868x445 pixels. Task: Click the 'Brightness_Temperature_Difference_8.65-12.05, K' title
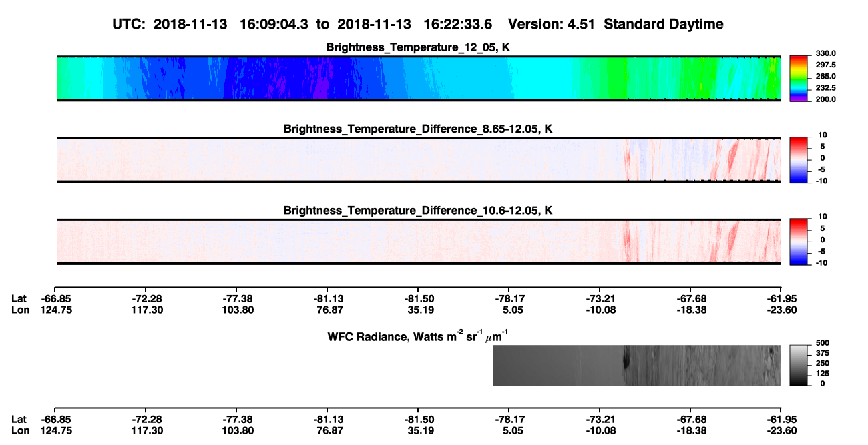[418, 129]
